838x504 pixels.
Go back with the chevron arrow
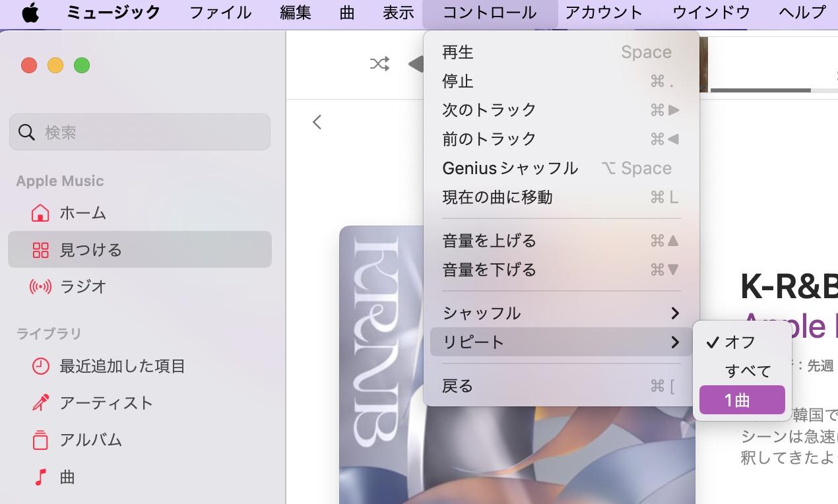coord(317,122)
